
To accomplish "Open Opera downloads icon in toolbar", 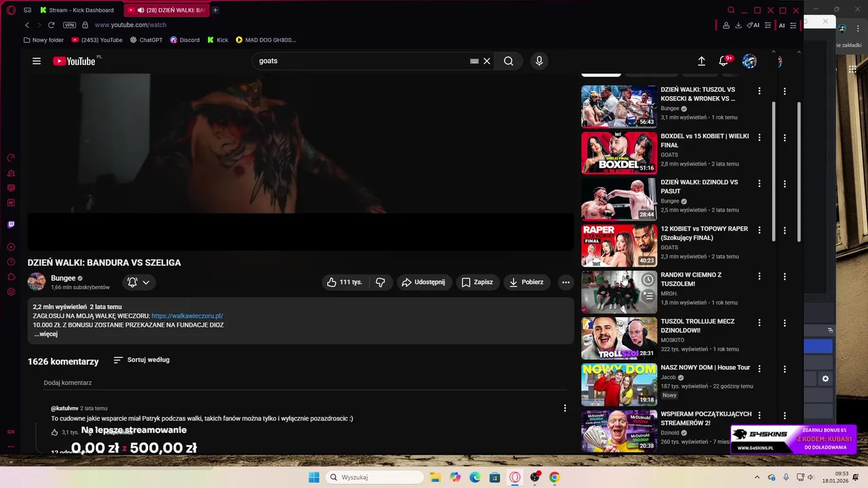I will [738, 25].
